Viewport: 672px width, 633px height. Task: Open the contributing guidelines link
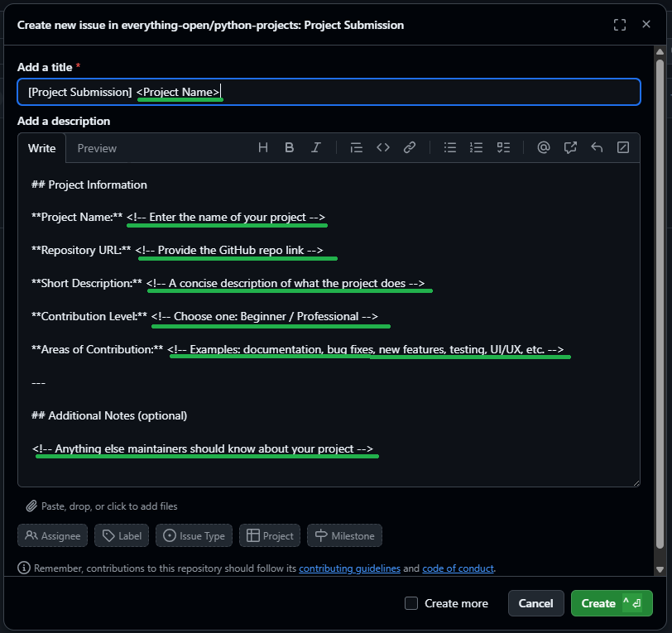349,568
